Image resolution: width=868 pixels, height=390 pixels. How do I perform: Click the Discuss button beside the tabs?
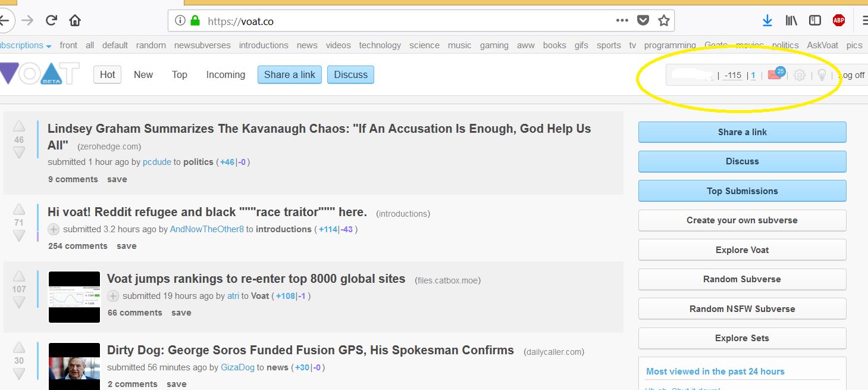point(351,74)
